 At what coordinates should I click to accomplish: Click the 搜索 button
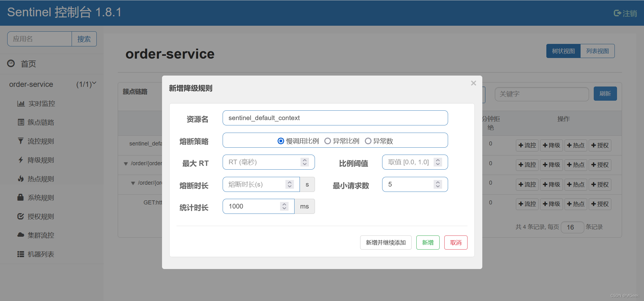click(84, 39)
